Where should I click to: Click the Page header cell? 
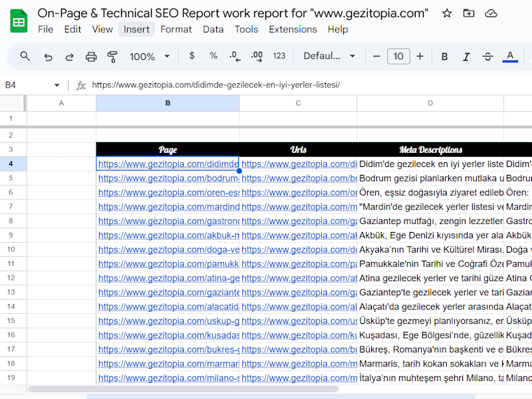[x=168, y=150]
